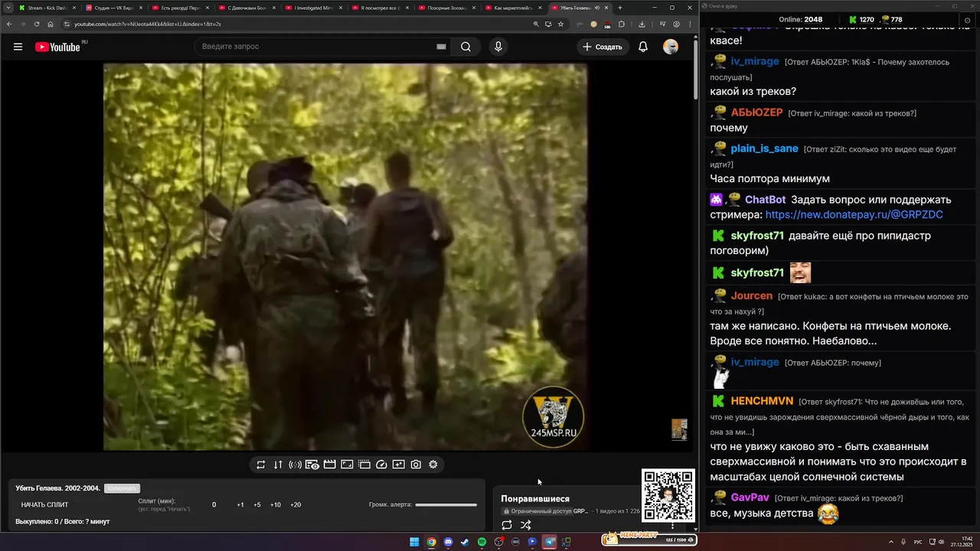The width and height of the screenshot is (980, 551).
Task: Switch to С Девочками tab
Action: click(247, 8)
